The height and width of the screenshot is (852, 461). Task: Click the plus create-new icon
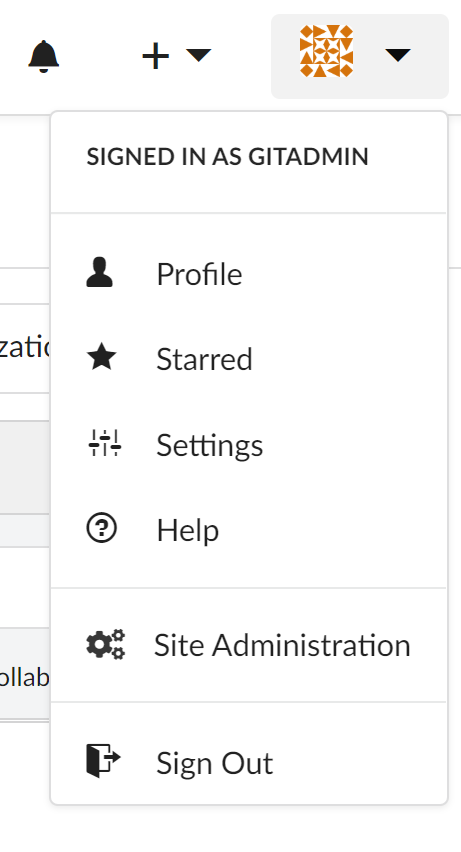(156, 56)
